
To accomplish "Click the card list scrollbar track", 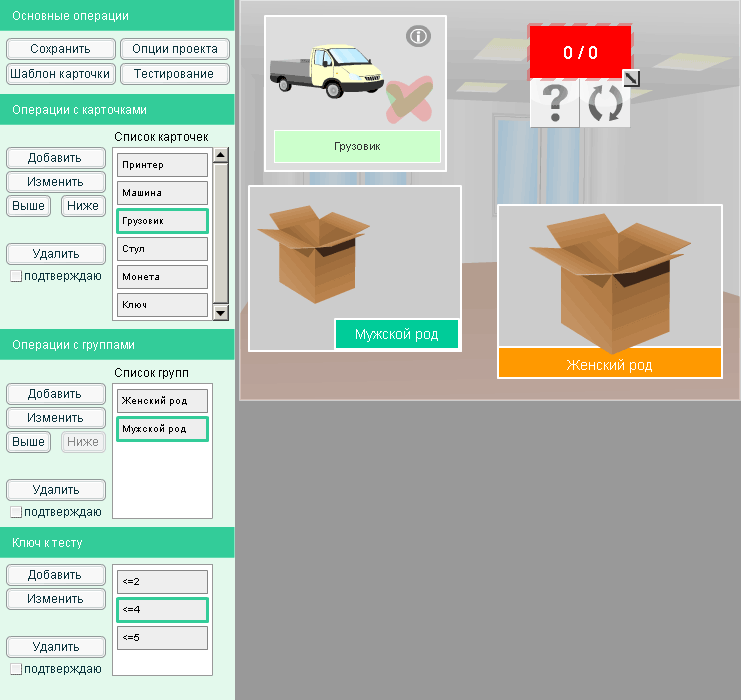I will pos(221,233).
